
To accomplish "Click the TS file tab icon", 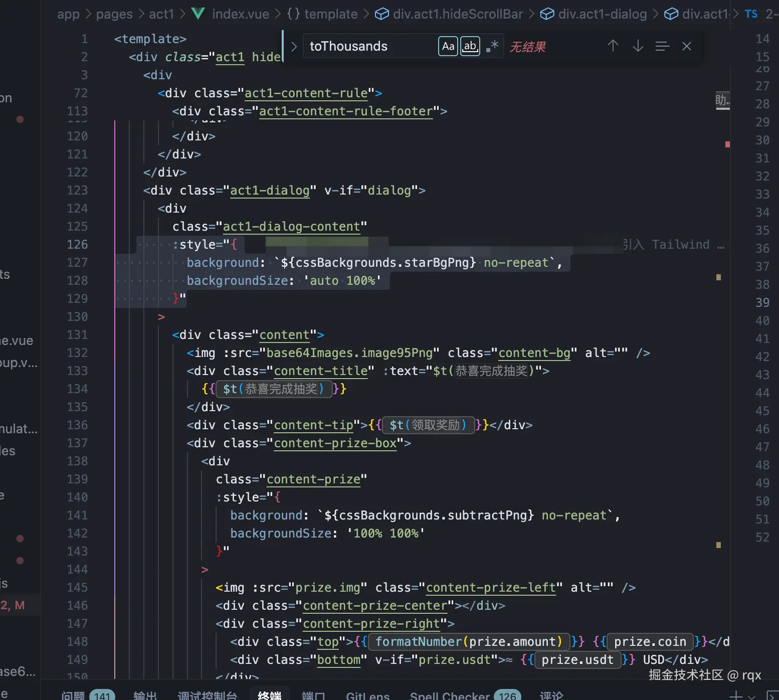I will coord(751,14).
